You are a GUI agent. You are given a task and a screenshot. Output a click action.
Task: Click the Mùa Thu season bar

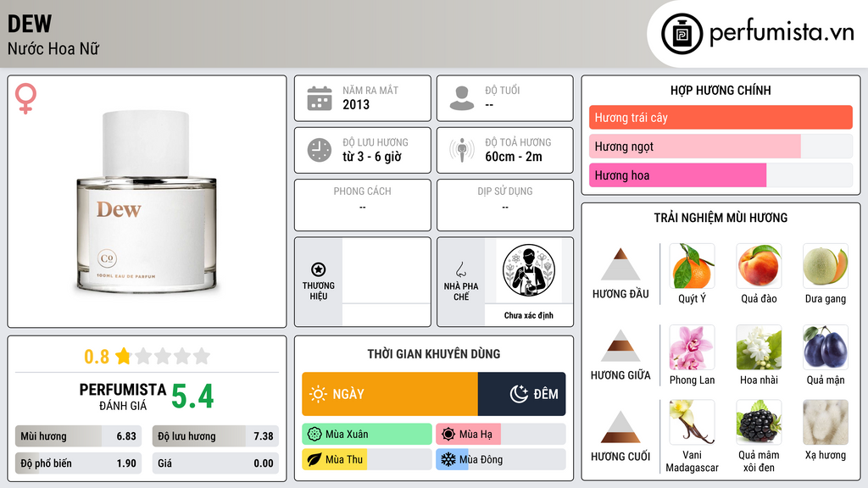tap(367, 459)
